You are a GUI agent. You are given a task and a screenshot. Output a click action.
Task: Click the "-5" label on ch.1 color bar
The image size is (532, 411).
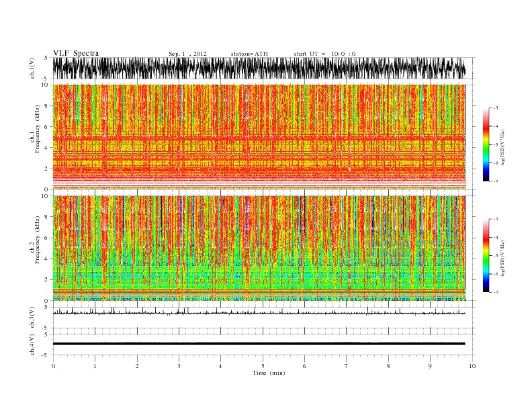pos(495,144)
